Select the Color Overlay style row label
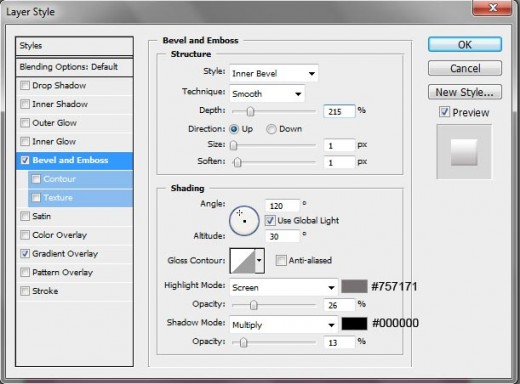Viewport: 520px width, 384px height. [60, 235]
